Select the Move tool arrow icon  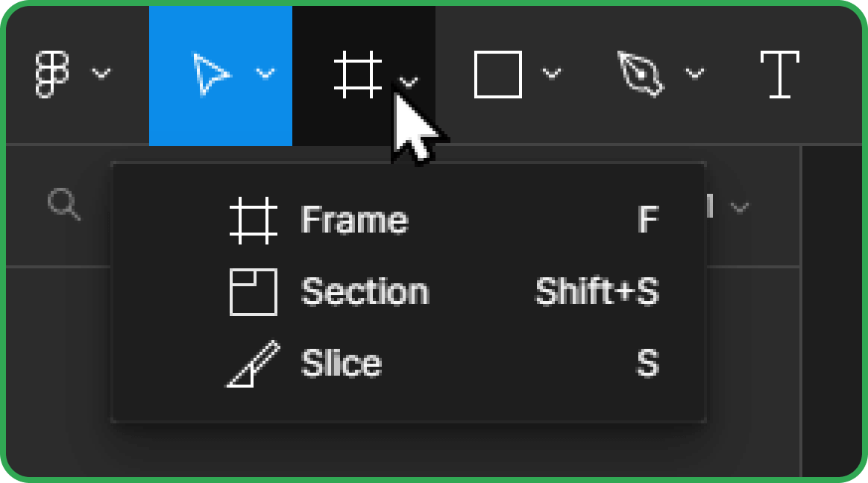[x=211, y=74]
